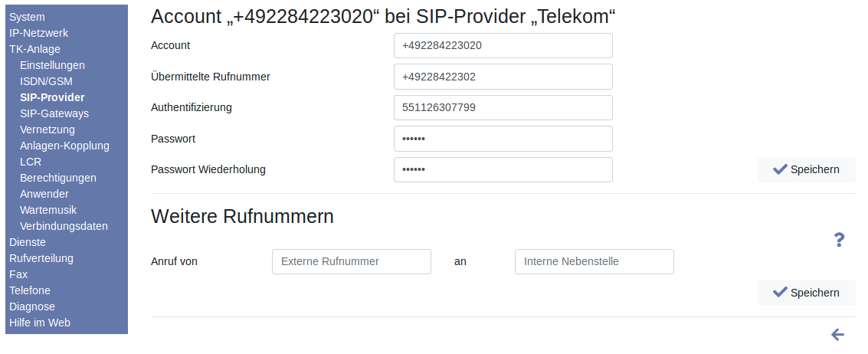Image resolution: width=868 pixels, height=354 pixels.
Task: Expand the Dienste section
Action: click(28, 242)
